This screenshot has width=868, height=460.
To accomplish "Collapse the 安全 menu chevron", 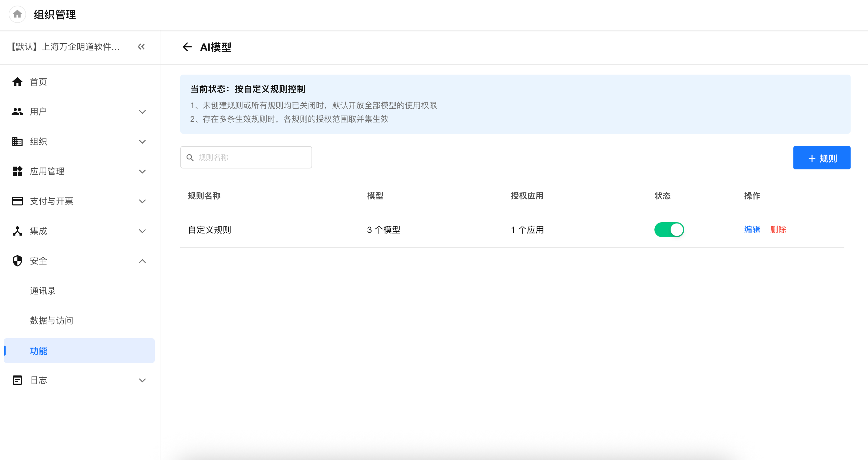I will coord(142,261).
